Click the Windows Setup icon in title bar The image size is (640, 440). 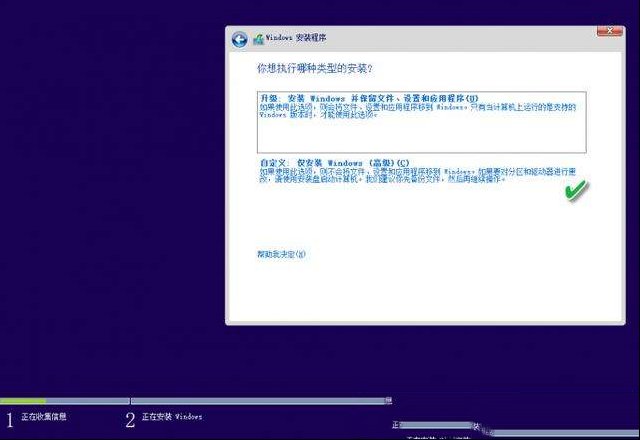pos(258,39)
